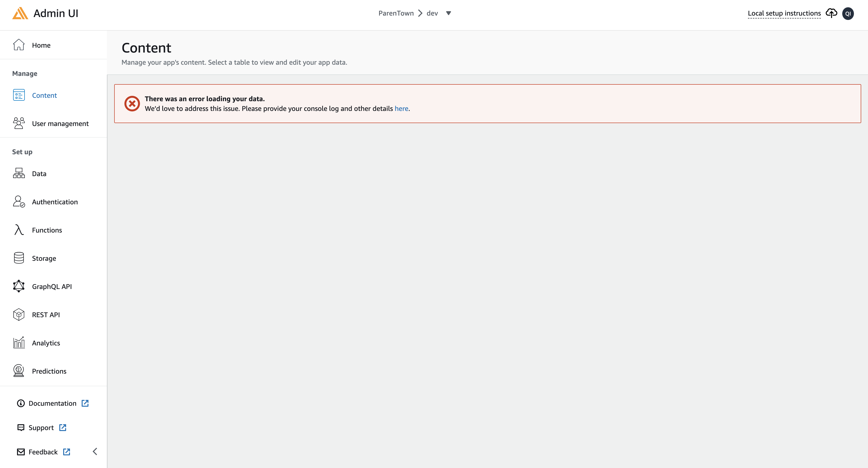Image resolution: width=868 pixels, height=468 pixels.
Task: Open the QI account avatar
Action: click(x=849, y=13)
